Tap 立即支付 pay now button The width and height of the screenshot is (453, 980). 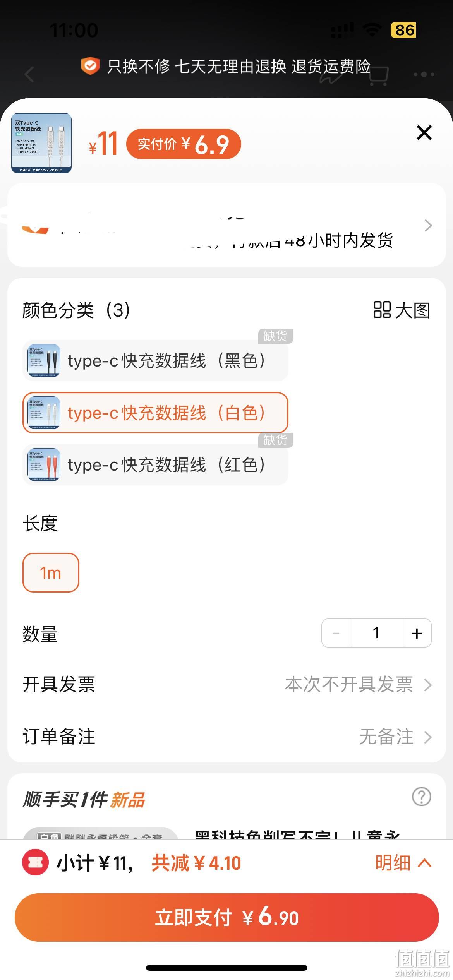226,917
